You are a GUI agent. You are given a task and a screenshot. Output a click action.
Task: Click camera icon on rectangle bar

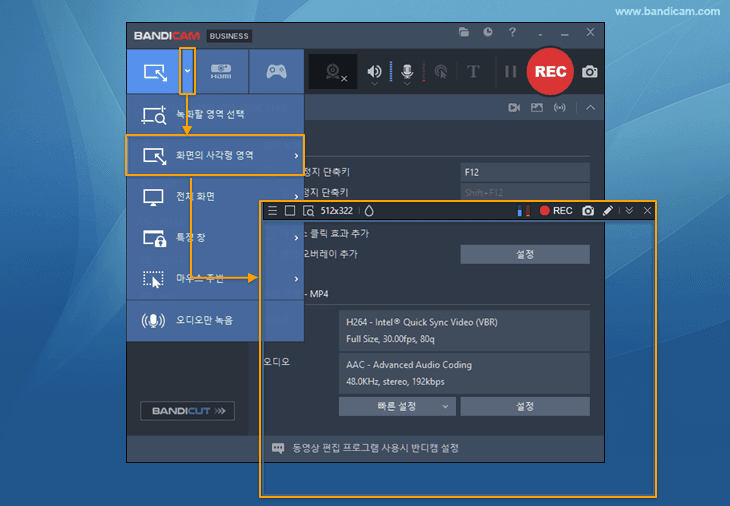[x=588, y=211]
